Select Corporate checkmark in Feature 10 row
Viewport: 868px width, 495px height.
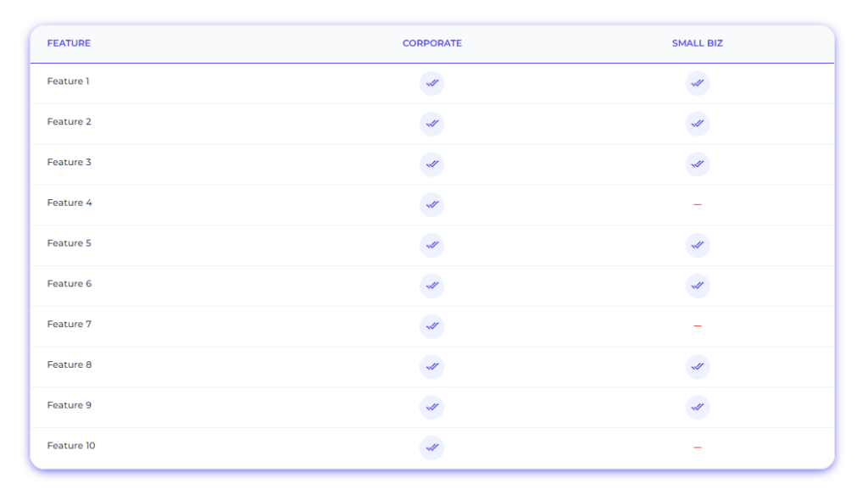[431, 448]
